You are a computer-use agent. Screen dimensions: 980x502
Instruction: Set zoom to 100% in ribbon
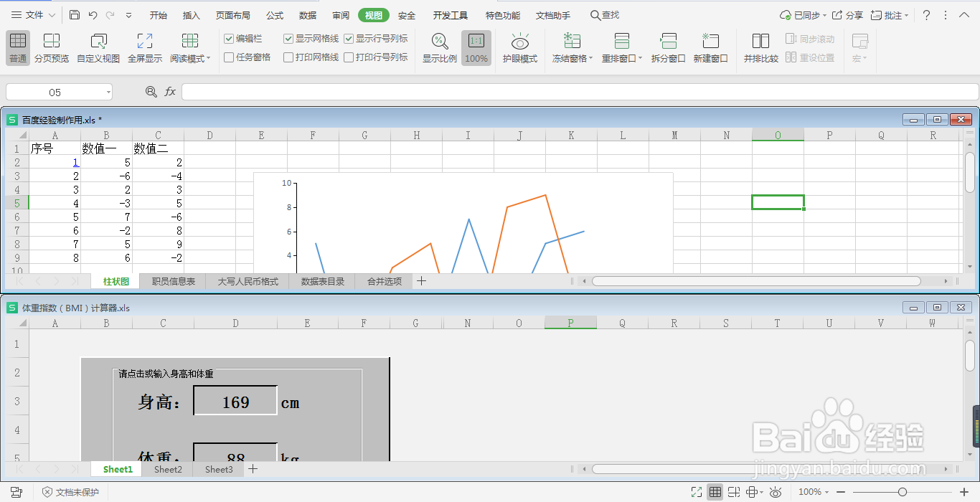point(476,47)
